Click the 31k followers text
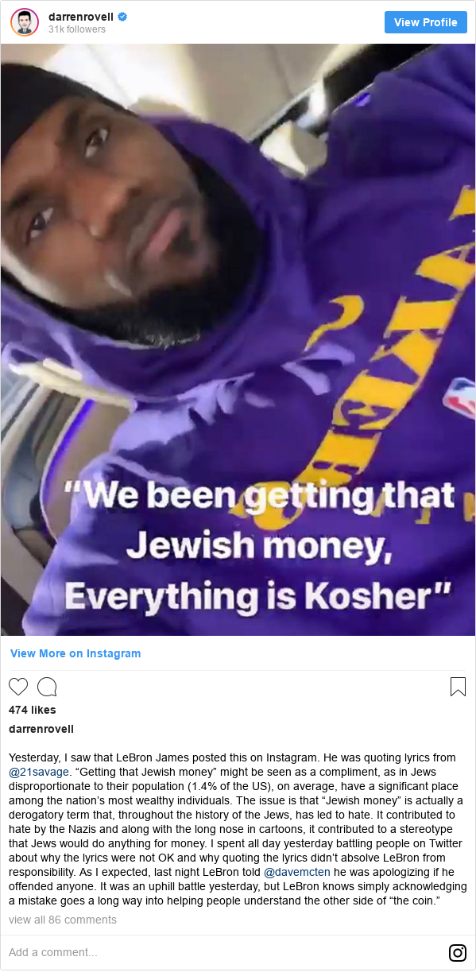476x980 pixels. click(x=76, y=29)
